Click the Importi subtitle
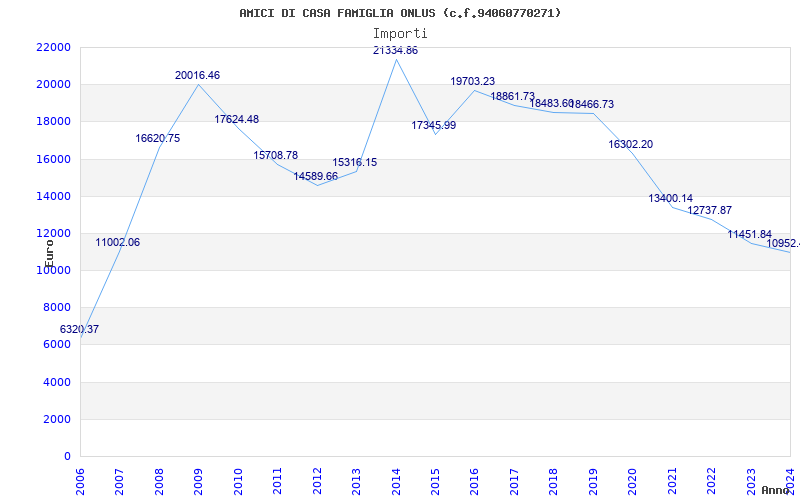Image resolution: width=800 pixels, height=500 pixels. (x=400, y=34)
